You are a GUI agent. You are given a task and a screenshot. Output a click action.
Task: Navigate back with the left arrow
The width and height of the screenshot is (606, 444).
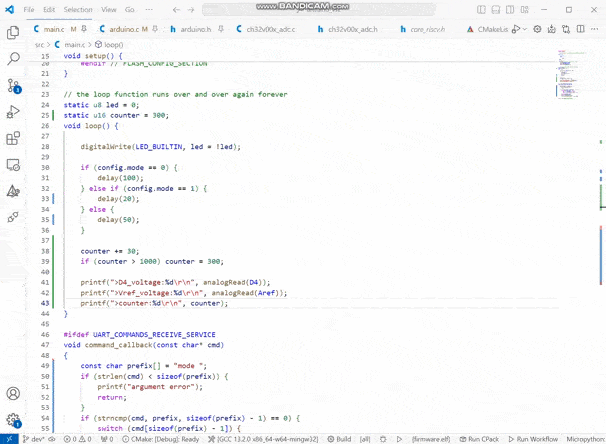click(176, 10)
